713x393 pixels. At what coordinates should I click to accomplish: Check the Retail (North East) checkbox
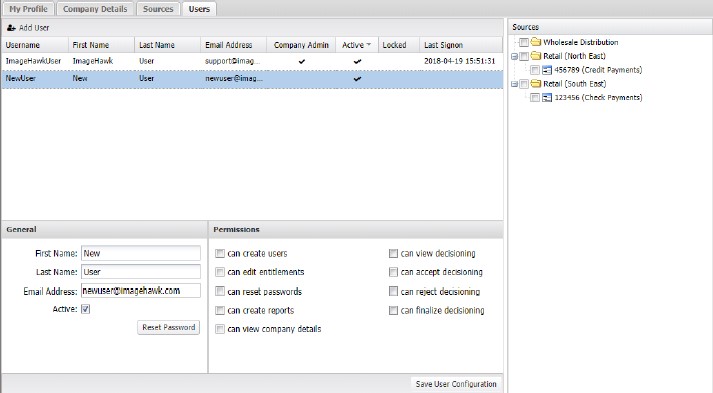click(524, 56)
